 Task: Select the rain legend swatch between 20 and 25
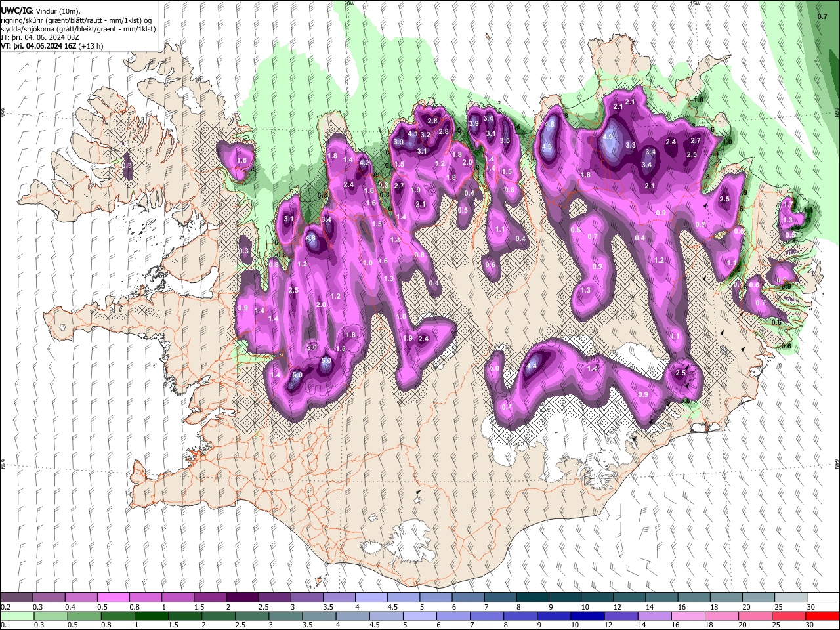[757, 616]
